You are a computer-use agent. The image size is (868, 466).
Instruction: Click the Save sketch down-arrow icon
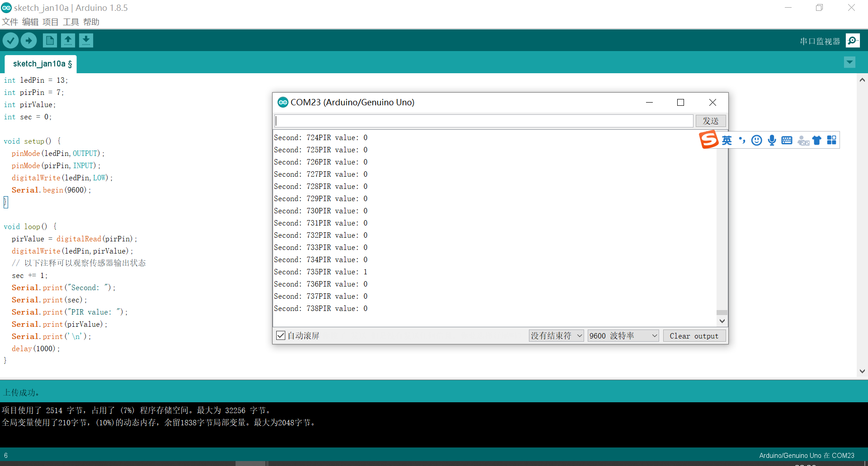click(x=86, y=41)
